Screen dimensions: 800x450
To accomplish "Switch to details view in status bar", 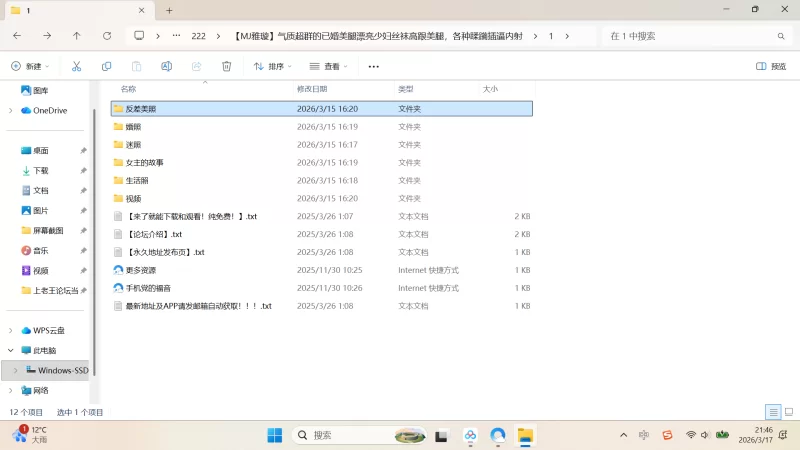I will point(772,412).
